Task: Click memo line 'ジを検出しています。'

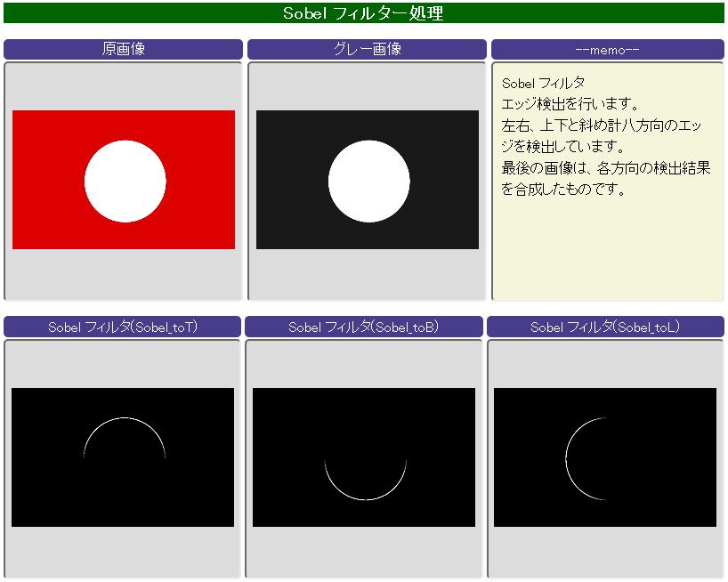Action: click(563, 147)
